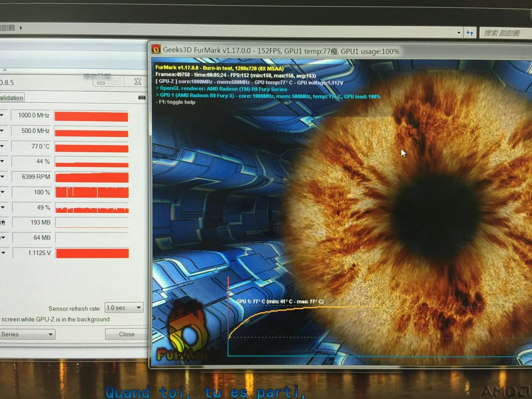
Task: Click the 'GPU 1 (AMD Radeon R9 Fury X)' line
Action: 268,96
